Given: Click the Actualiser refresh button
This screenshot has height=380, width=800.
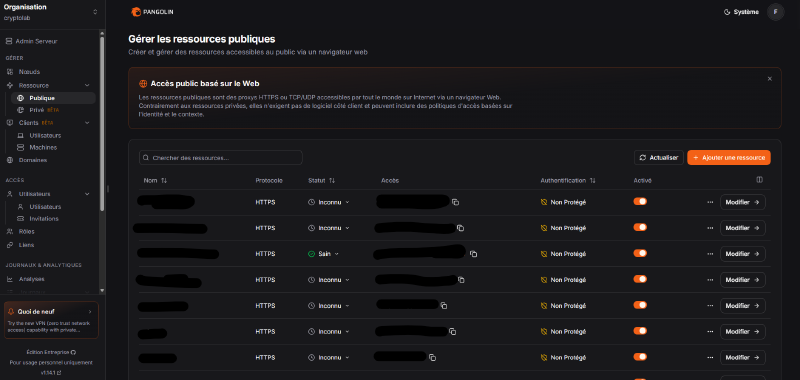Looking at the screenshot, I should [659, 158].
